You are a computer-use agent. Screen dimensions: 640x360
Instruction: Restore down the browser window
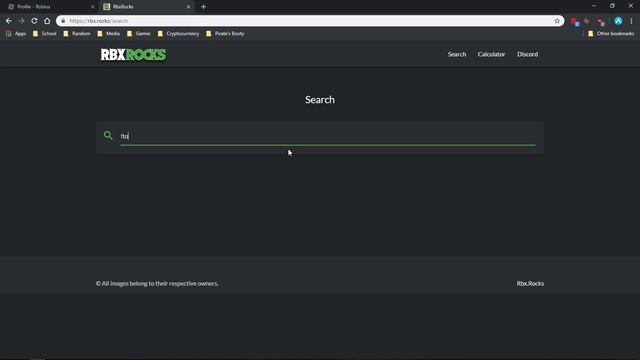(612, 6)
